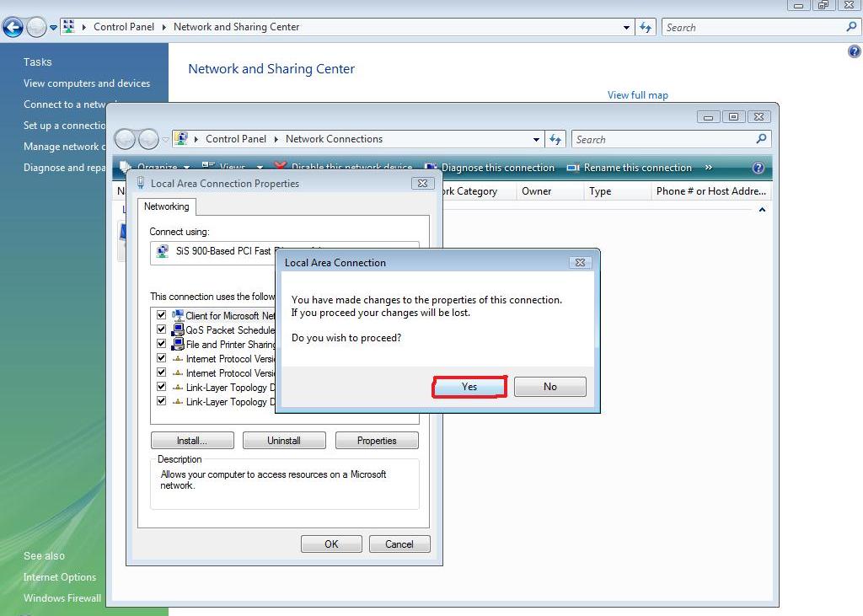Click the Control Panel icon in the Network Connections address bar
The width and height of the screenshot is (863, 616).
click(181, 139)
